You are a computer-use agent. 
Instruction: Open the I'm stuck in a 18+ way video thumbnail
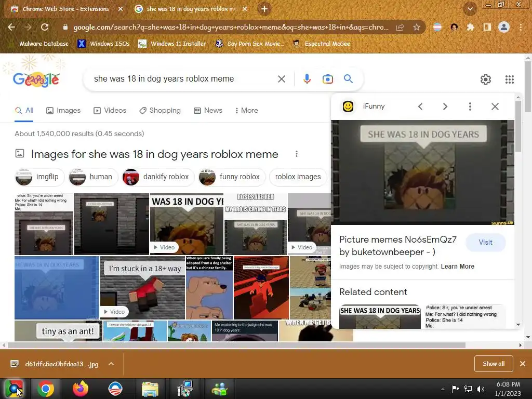143,288
